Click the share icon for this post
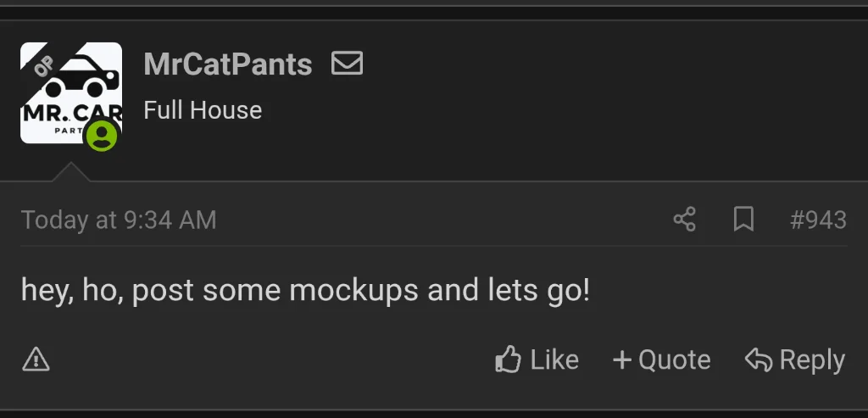 point(684,220)
